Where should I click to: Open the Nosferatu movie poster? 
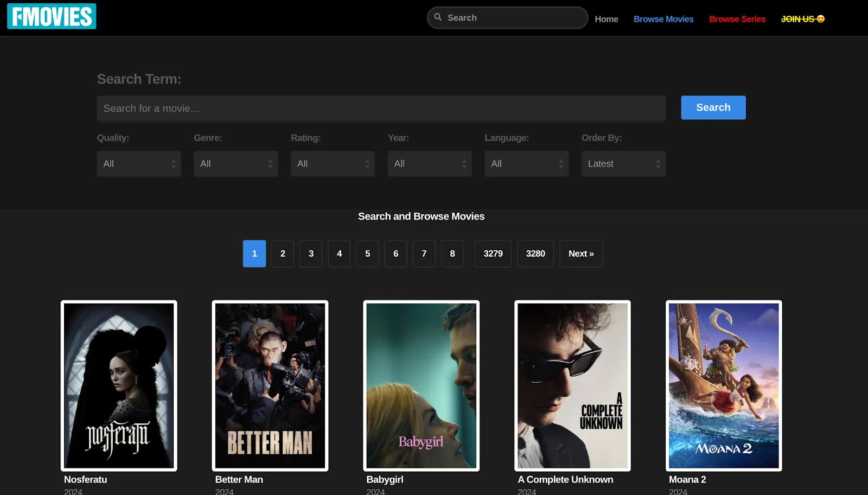click(119, 385)
